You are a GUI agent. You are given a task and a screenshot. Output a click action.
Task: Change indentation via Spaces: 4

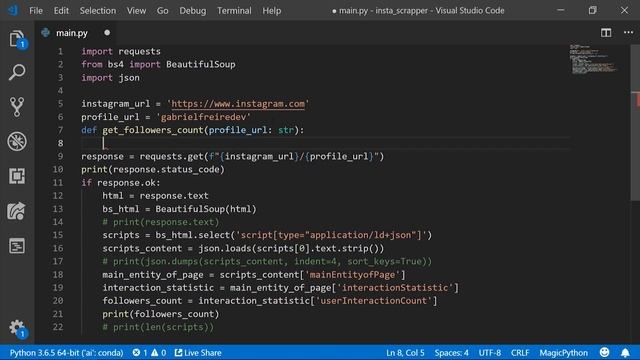(451, 352)
